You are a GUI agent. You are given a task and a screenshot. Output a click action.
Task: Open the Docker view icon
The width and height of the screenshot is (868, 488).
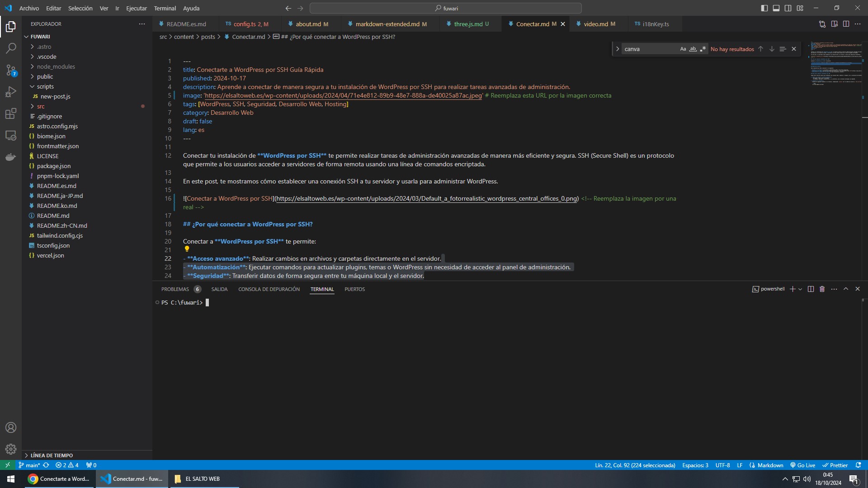[x=11, y=157]
